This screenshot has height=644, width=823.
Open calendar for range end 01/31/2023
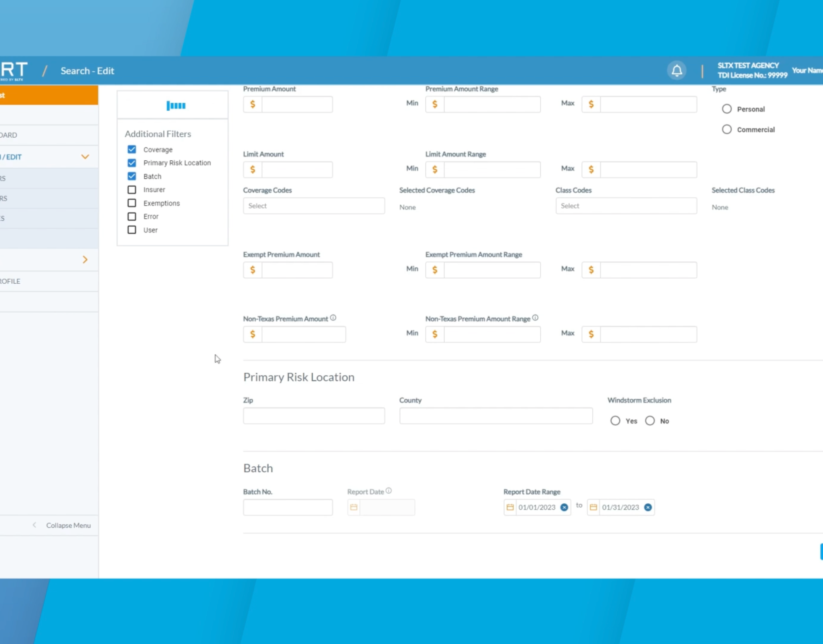[593, 507]
